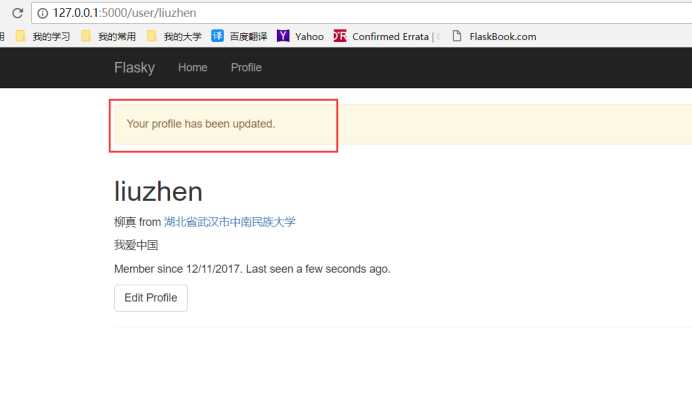Open the FlaskBook.com bookmark

click(x=494, y=36)
